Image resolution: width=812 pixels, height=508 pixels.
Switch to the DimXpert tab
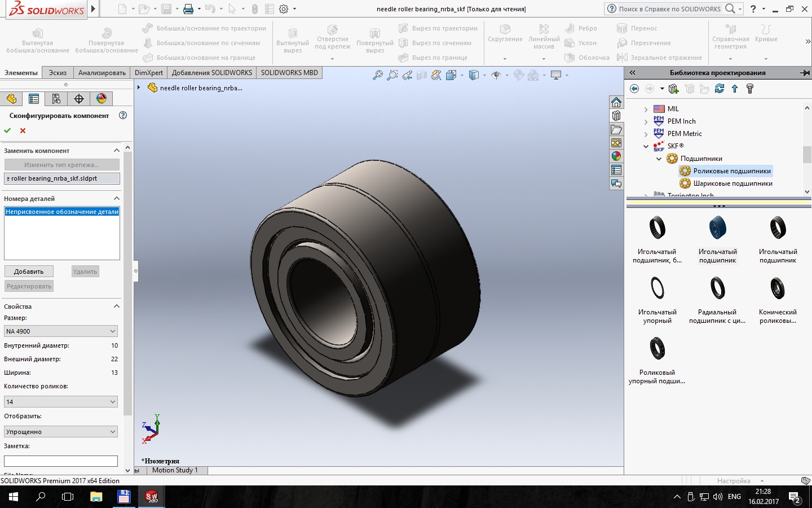[x=149, y=73]
